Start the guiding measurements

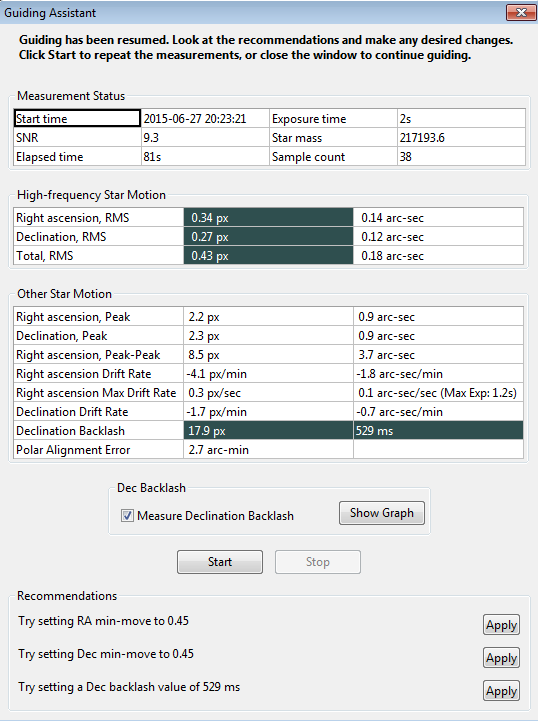[x=220, y=562]
